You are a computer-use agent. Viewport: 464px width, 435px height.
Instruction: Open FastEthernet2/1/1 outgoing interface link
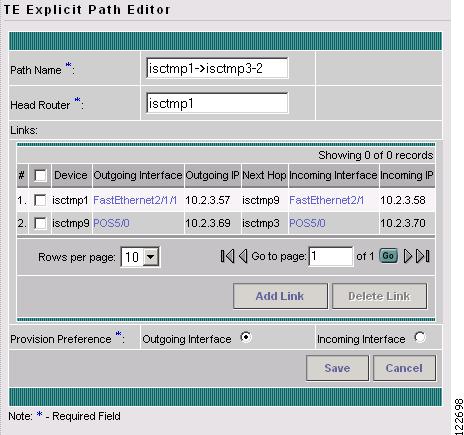tap(135, 200)
